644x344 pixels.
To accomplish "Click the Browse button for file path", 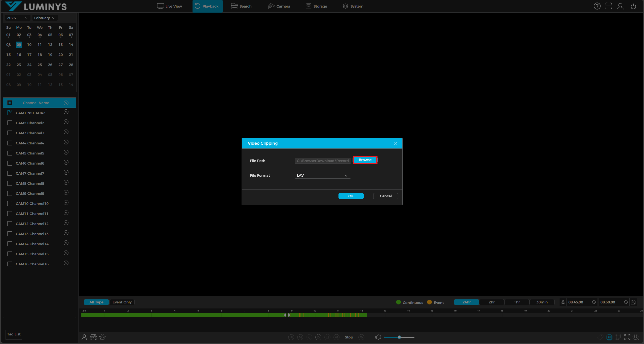I will 365,160.
